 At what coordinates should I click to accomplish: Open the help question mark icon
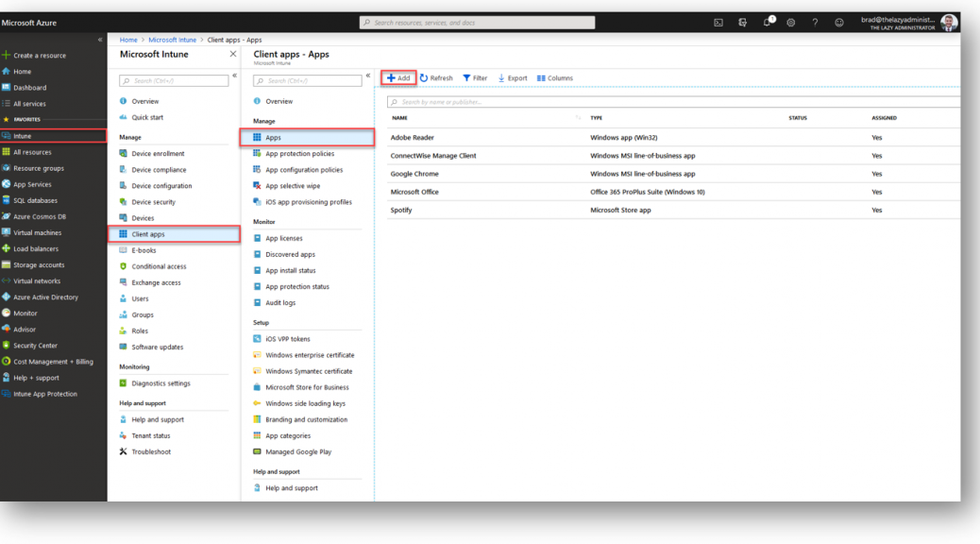pyautogui.click(x=815, y=23)
